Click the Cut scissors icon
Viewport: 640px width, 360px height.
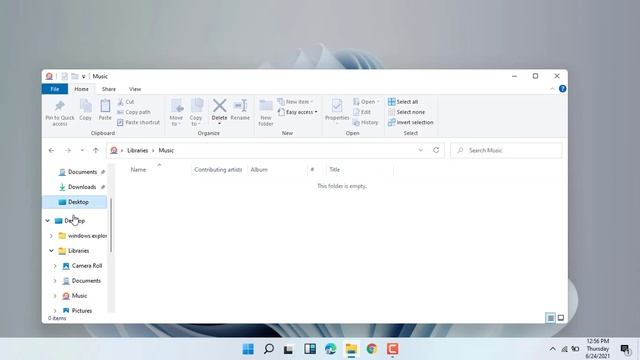pyautogui.click(x=120, y=102)
